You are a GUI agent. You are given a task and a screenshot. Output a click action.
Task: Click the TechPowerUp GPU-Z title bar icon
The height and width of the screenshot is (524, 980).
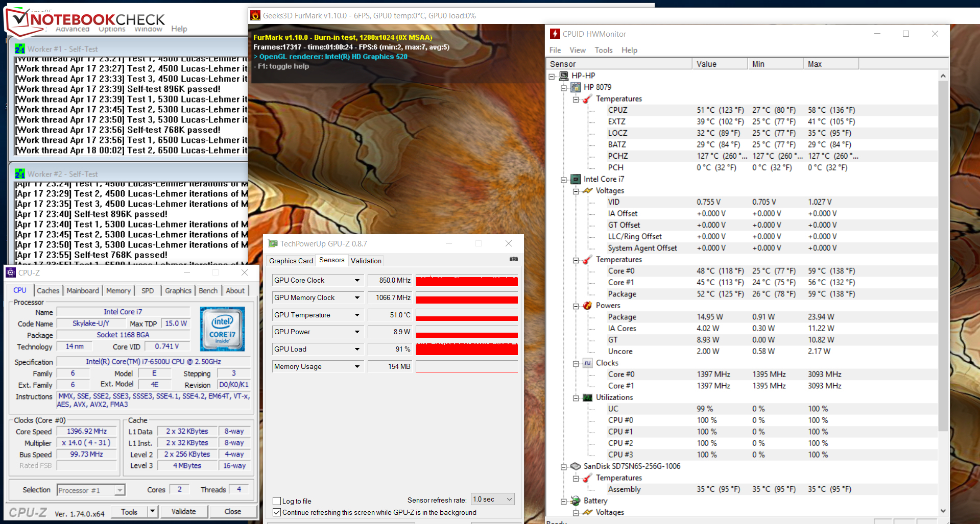click(x=273, y=244)
